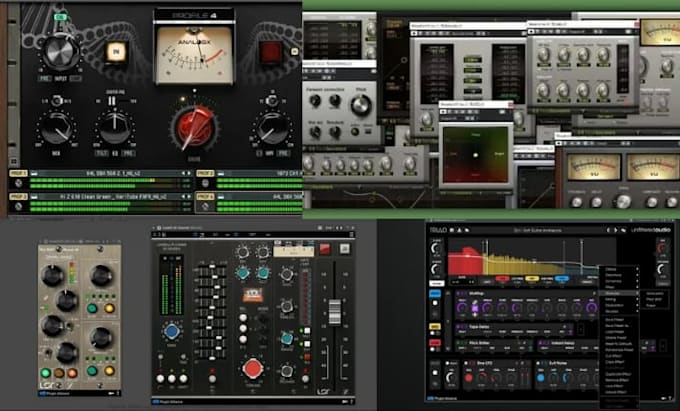The image size is (680, 411).
Task: Open the help question mark in the channel strip footer
Action: click(x=352, y=402)
